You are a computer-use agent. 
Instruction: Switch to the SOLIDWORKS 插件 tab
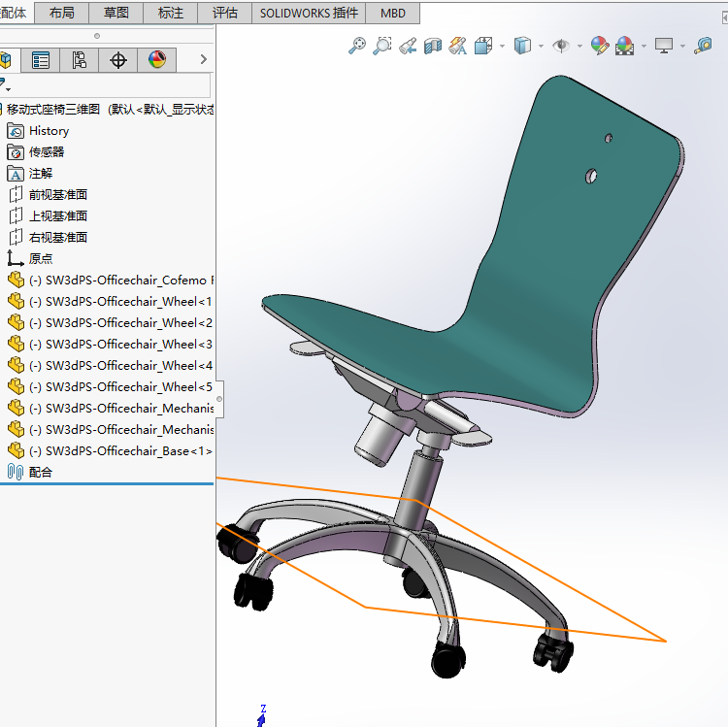point(309,13)
